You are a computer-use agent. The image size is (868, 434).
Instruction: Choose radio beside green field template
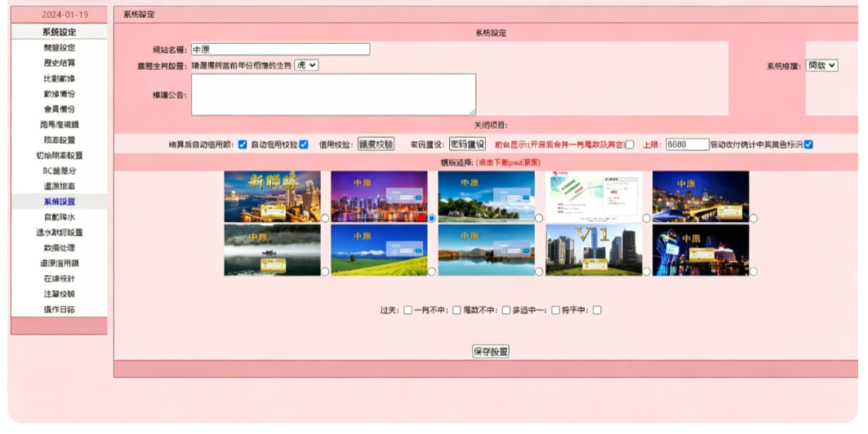point(432,272)
